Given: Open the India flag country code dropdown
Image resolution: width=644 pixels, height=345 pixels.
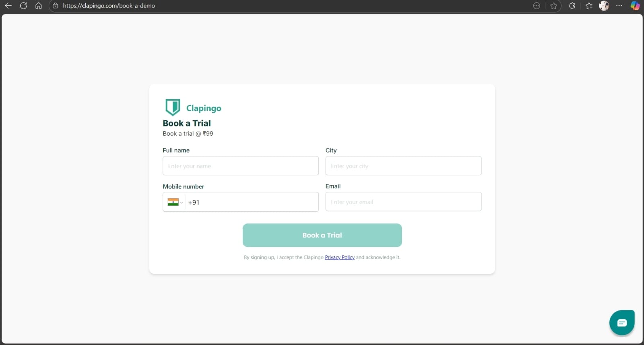Looking at the screenshot, I should coord(175,202).
